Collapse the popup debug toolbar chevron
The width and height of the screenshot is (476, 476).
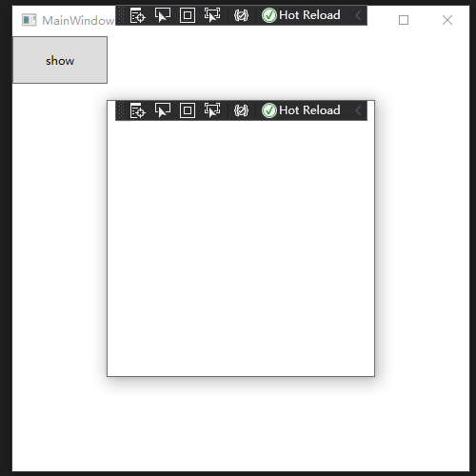pyautogui.click(x=358, y=110)
